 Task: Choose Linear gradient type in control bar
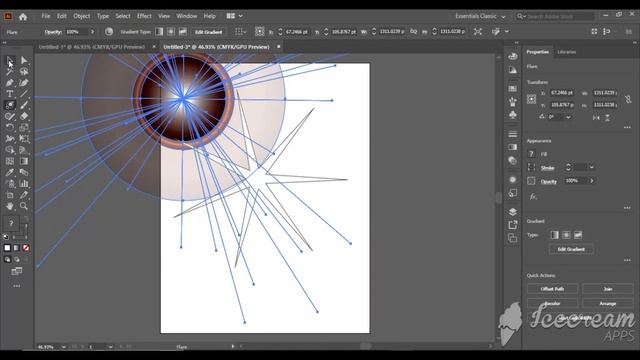pyautogui.click(x=159, y=31)
